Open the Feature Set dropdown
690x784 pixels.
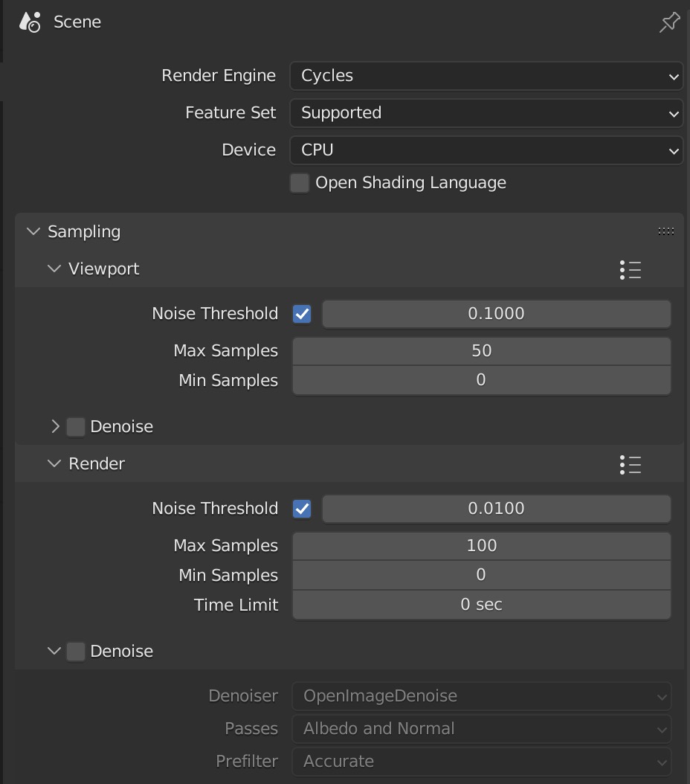coord(486,113)
